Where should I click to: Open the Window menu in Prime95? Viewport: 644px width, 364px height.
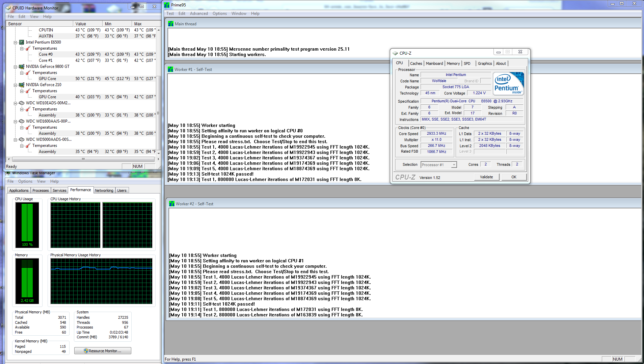(x=239, y=14)
